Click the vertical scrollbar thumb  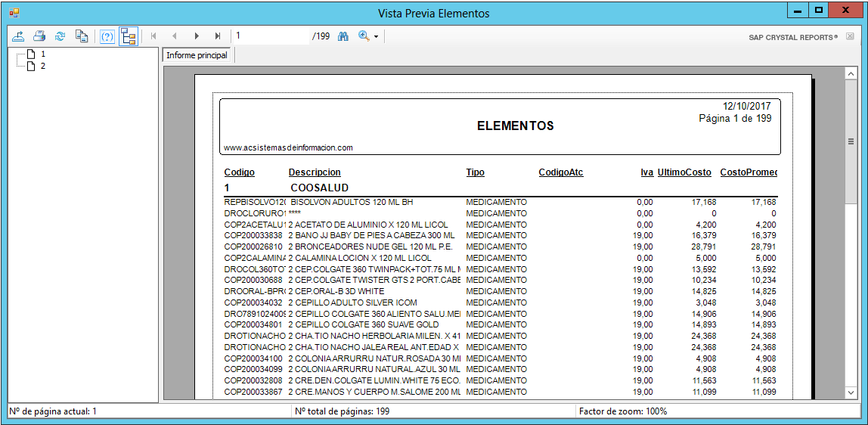[x=851, y=141]
